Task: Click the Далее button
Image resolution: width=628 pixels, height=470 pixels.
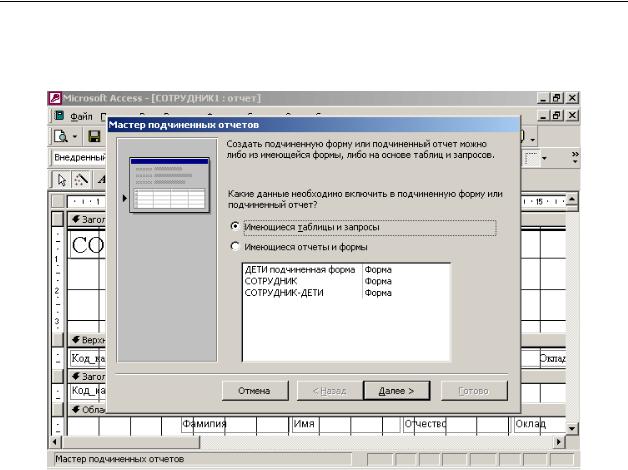Action: pos(397,391)
